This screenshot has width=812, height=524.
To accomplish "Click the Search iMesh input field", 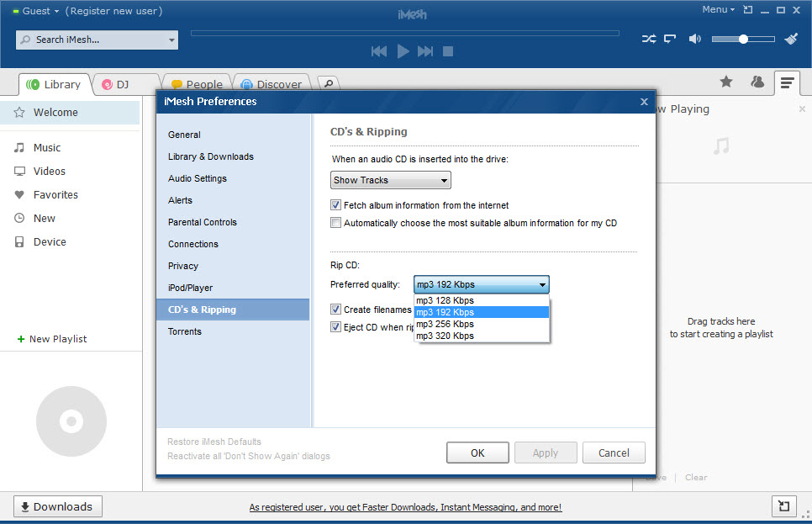I will [97, 40].
